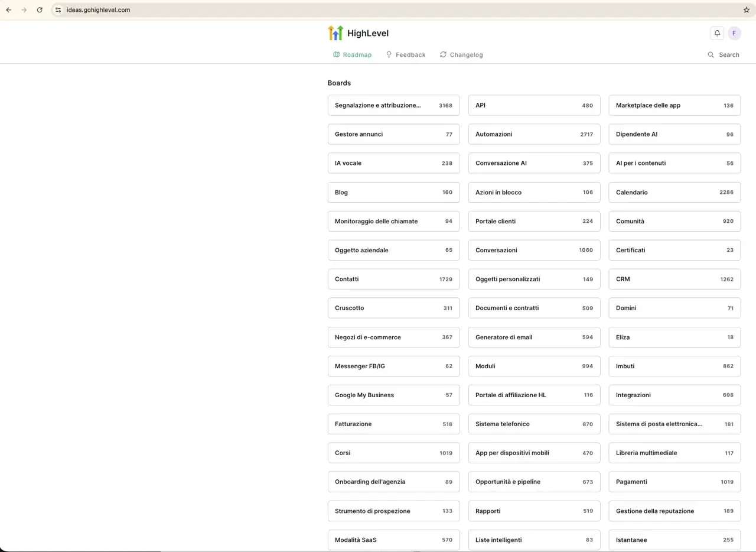The image size is (756, 552).
Task: Open the Eliza board
Action: (674, 337)
